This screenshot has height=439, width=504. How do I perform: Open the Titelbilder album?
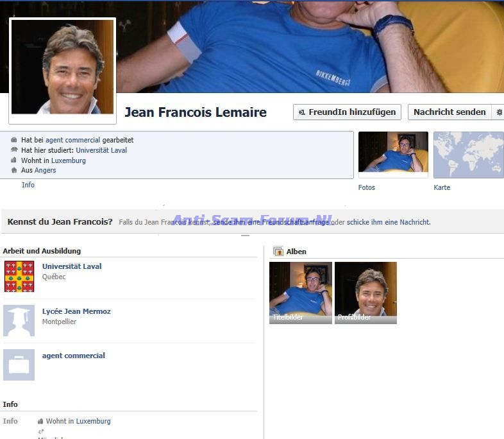(300, 293)
